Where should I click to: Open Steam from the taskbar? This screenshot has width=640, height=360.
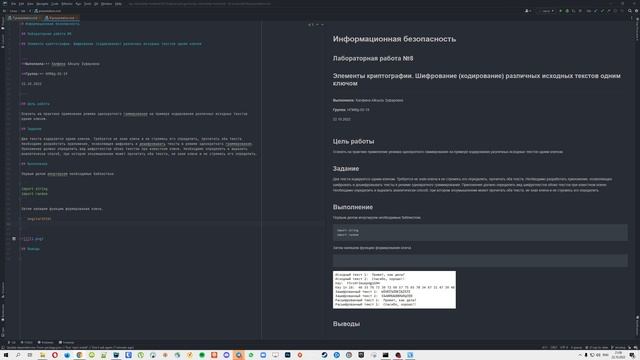324,355
